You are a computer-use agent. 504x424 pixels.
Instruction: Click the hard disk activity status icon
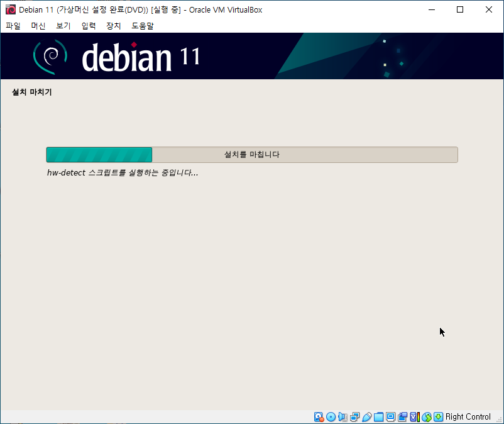click(319, 417)
